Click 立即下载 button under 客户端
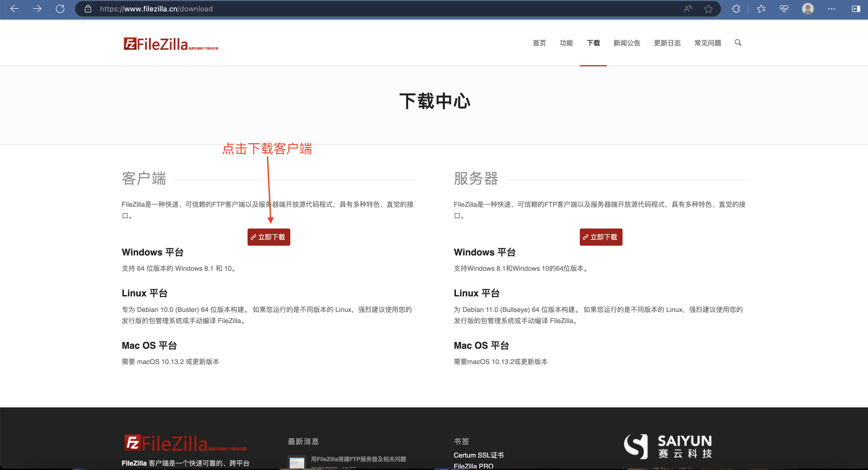 click(269, 237)
